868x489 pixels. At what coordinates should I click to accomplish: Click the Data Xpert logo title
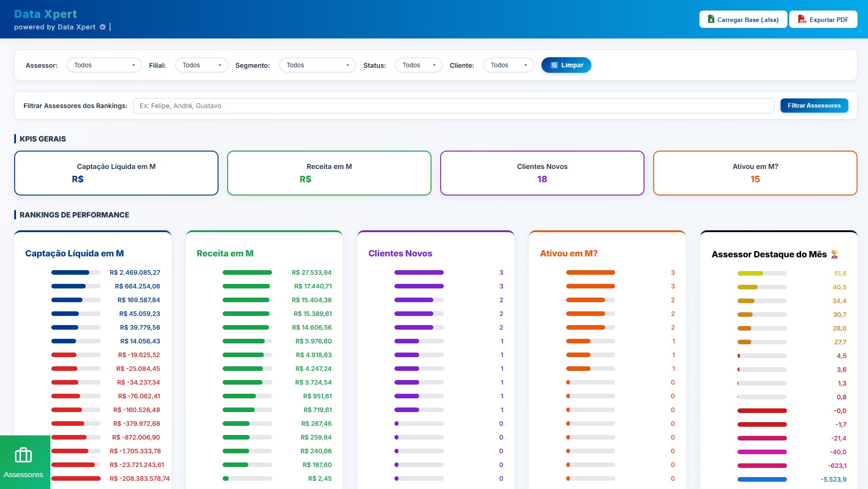click(x=45, y=14)
